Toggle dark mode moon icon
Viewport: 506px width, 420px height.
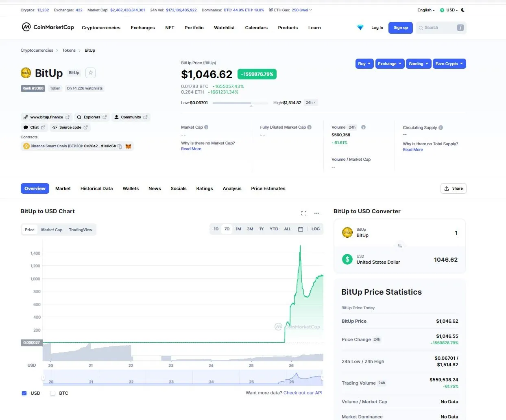[x=463, y=10]
